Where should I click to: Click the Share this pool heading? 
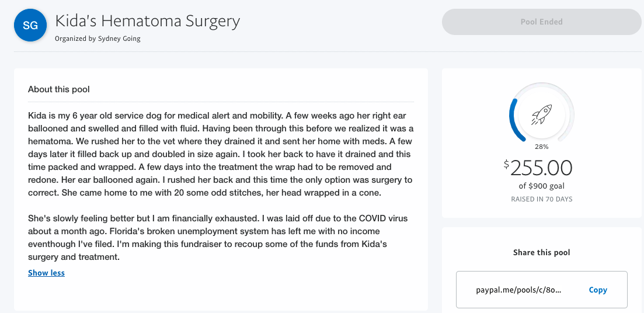[x=541, y=252]
